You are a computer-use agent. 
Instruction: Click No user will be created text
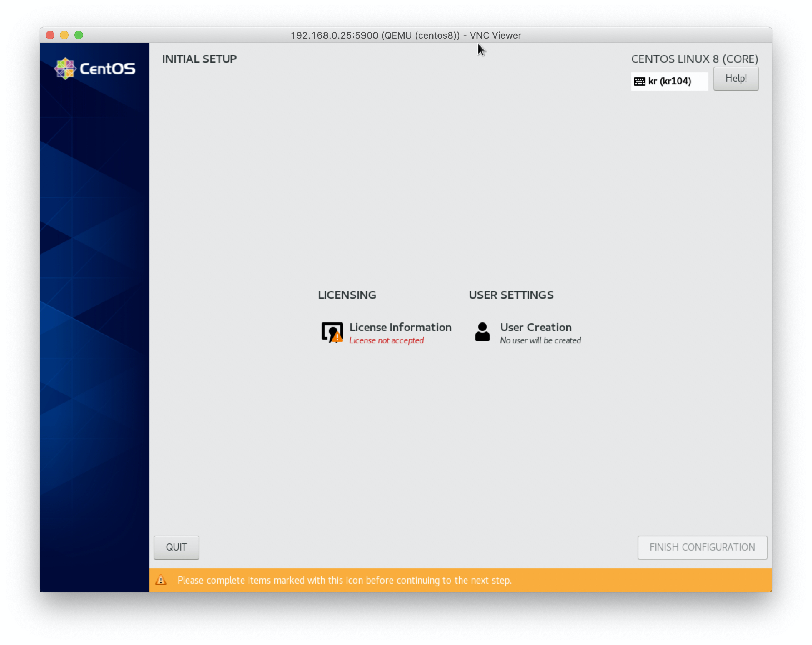point(540,340)
